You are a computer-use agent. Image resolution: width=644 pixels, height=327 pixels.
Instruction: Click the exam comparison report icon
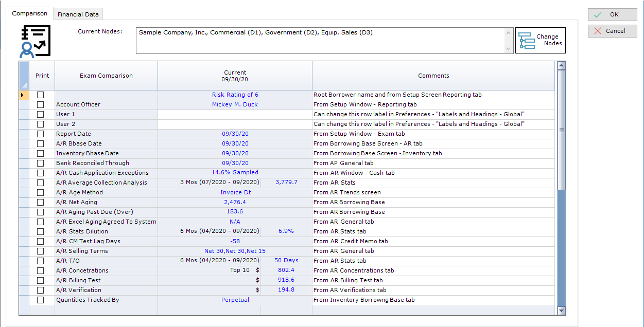[36, 41]
